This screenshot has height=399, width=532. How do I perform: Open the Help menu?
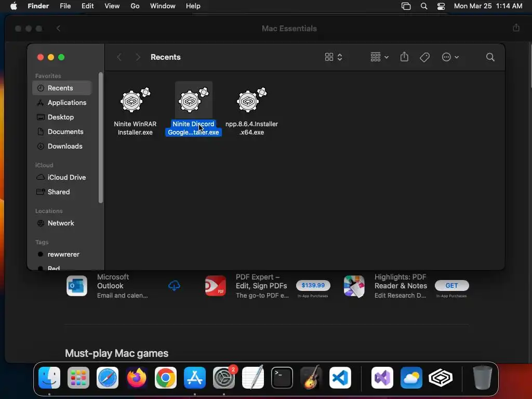click(193, 6)
